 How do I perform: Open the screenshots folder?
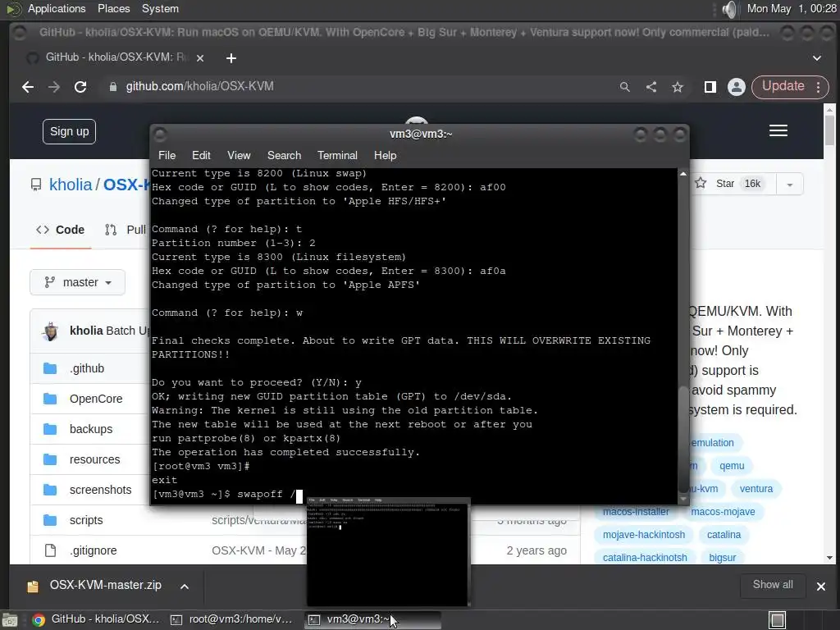100,490
